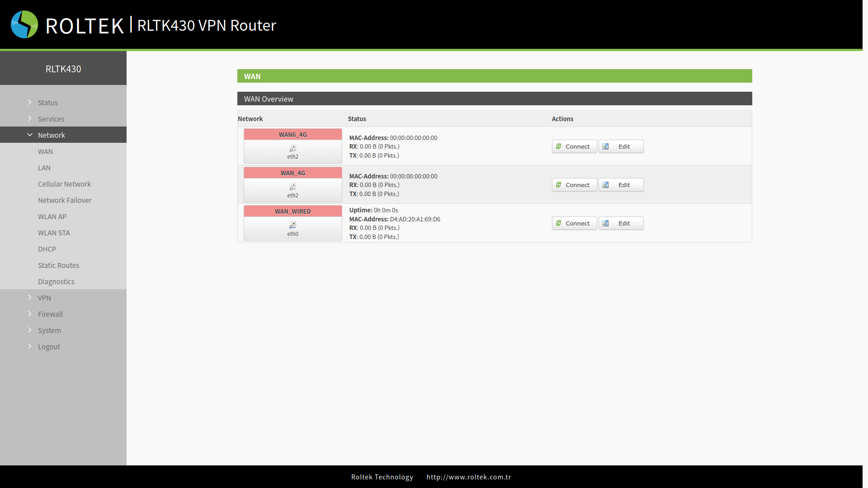Go to Cellular Network settings
The width and height of the screenshot is (868, 488).
pyautogui.click(x=64, y=184)
